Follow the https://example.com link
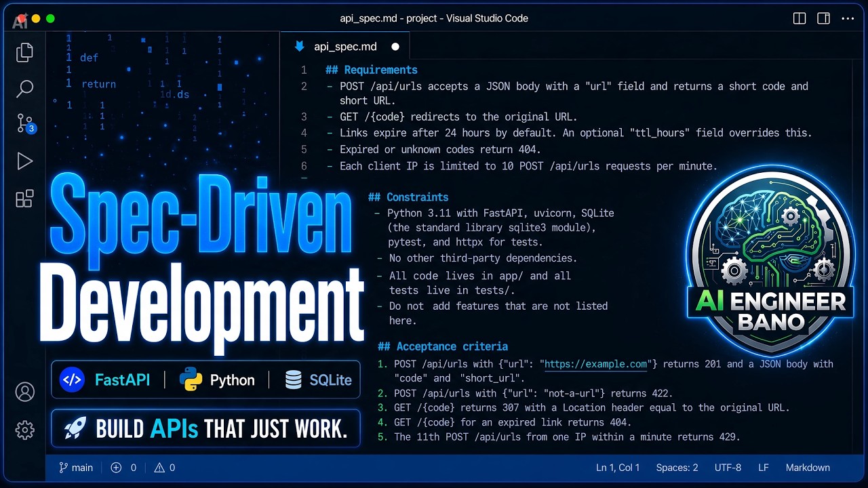This screenshot has width=868, height=488. coord(596,364)
